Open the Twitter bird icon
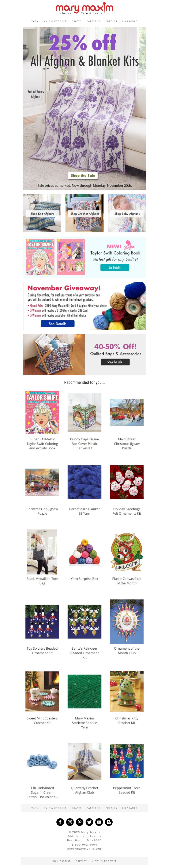 click(89, 822)
